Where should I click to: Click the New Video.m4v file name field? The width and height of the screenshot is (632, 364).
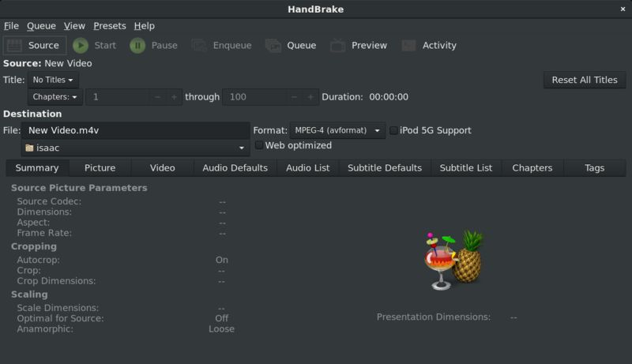[136, 130]
